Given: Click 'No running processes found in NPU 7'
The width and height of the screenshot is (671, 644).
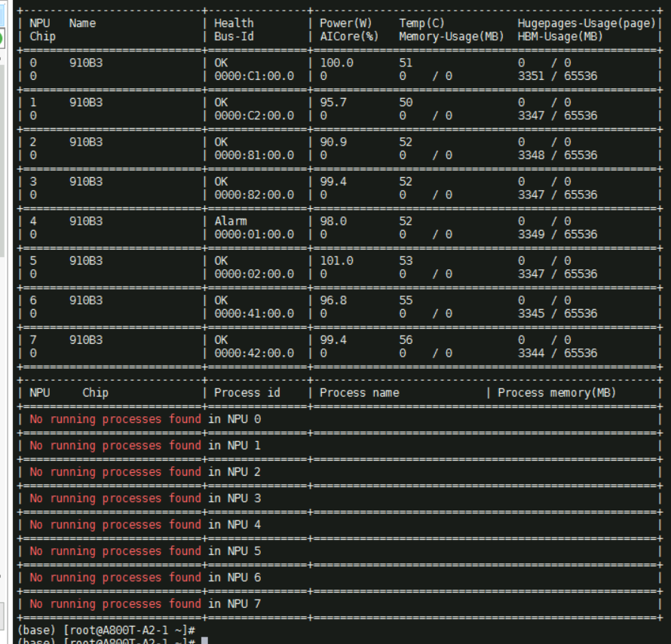Looking at the screenshot, I should (145, 604).
